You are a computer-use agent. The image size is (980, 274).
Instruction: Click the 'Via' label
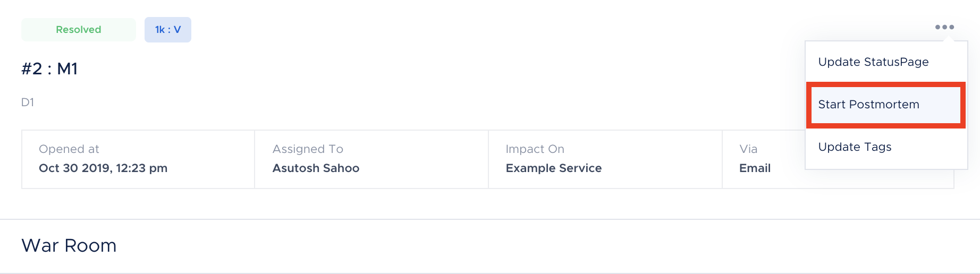click(x=748, y=149)
